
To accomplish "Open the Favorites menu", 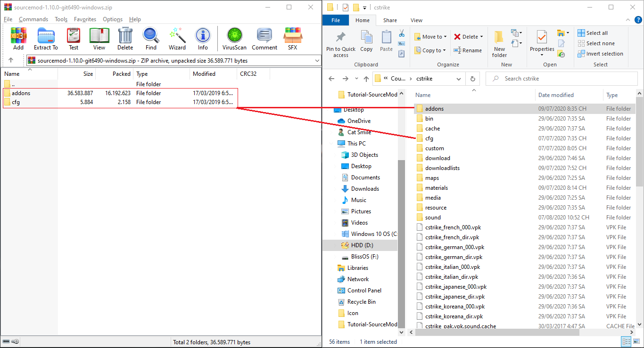I will pyautogui.click(x=85, y=19).
